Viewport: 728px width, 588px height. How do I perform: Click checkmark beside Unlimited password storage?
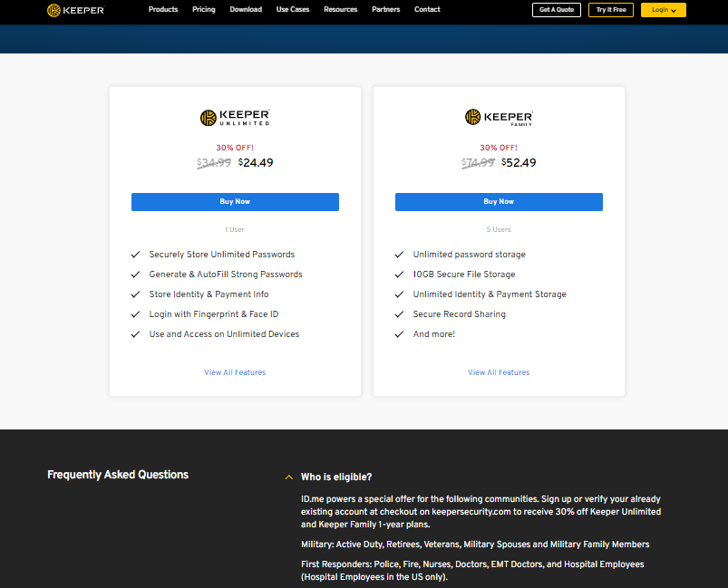[x=399, y=255]
